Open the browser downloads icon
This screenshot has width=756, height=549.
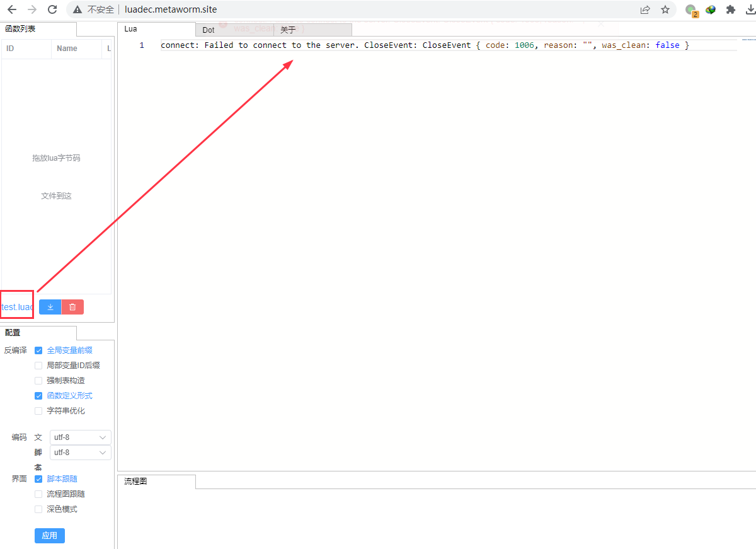[x=750, y=9]
